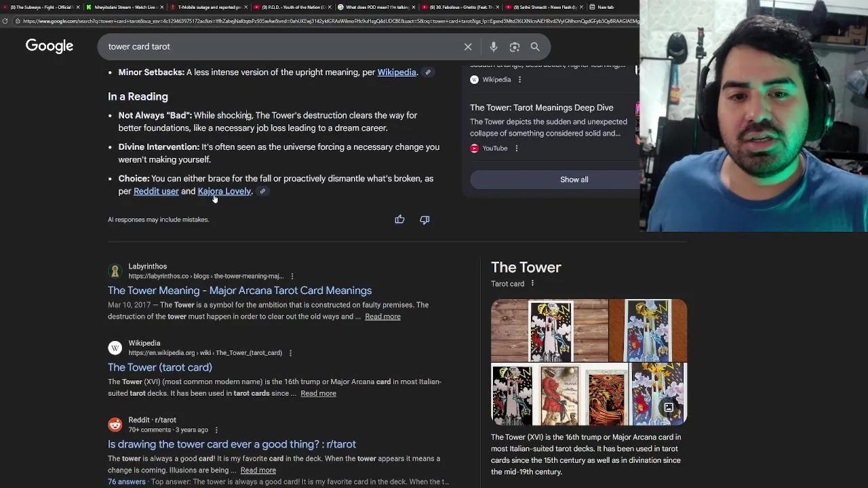This screenshot has width=868, height=488.
Task: Click Read more under Labyrinthos snippet
Action: (382, 317)
